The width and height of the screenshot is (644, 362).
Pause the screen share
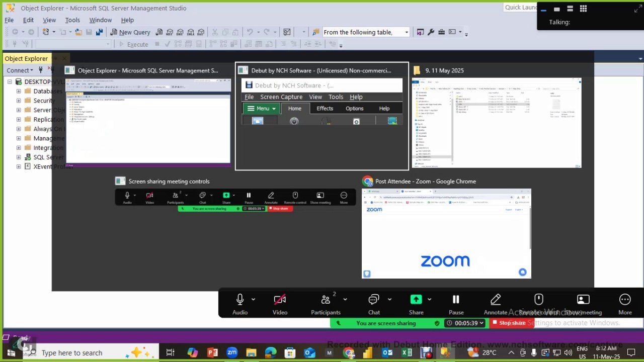[456, 300]
